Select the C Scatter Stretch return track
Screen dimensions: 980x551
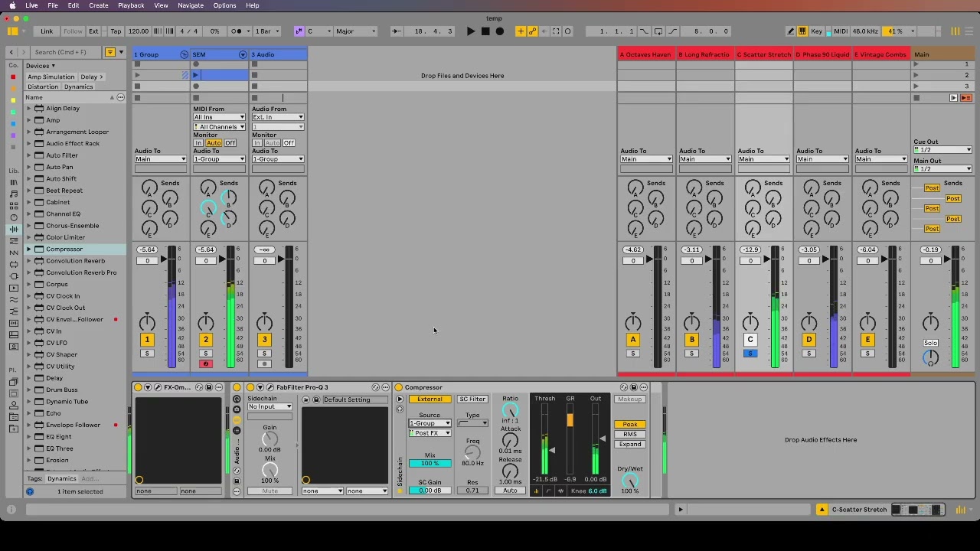[x=763, y=54]
